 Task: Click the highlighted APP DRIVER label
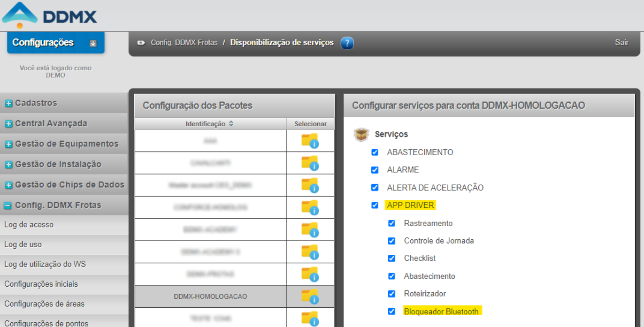pos(410,205)
